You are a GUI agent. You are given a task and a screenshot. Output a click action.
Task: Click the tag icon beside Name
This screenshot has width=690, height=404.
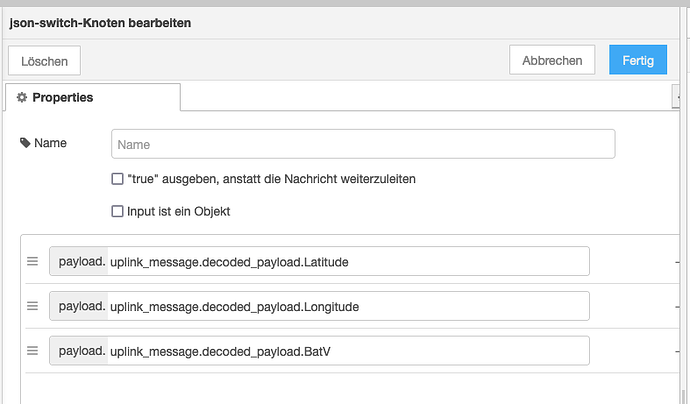point(25,143)
